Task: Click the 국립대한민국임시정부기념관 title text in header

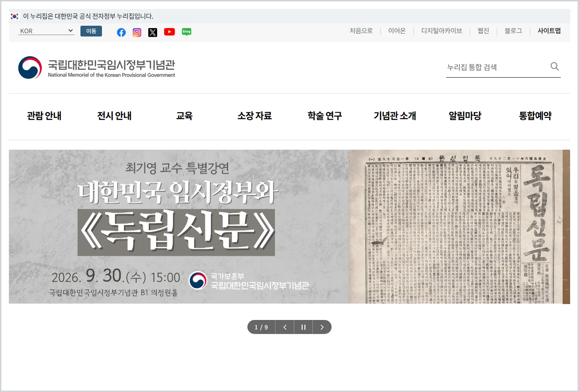Action: click(111, 65)
